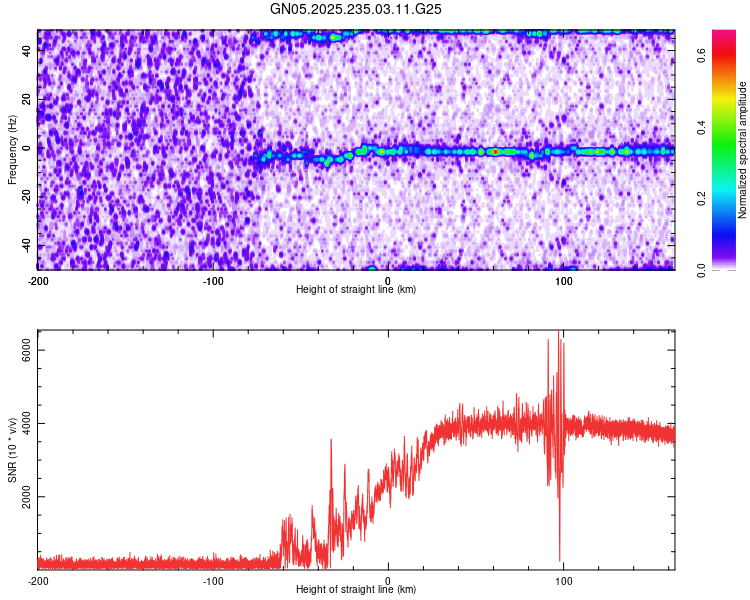The width and height of the screenshot is (750, 600).
Task: Click the 100 tick below the SNR plot
Action: pos(564,580)
